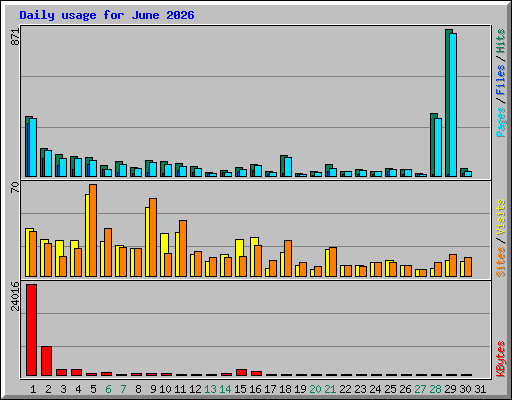The height and width of the screenshot is (400, 512).
Task: Click the day 31 axis label
Action: pyautogui.click(x=480, y=389)
